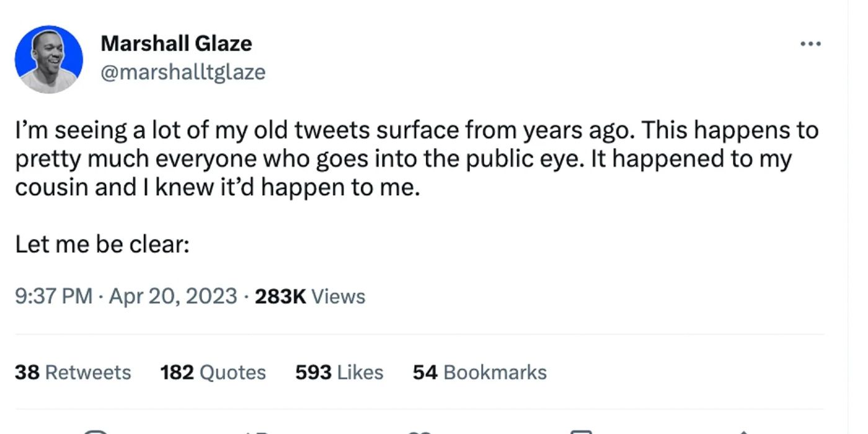Click the share icon below the tweet
This screenshot has height=434, width=868.
(x=742, y=431)
